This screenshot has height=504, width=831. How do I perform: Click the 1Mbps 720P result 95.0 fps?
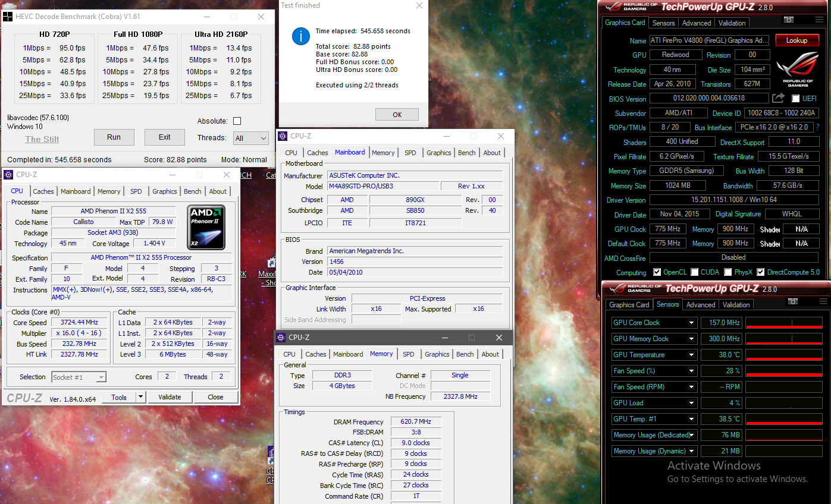[72, 48]
